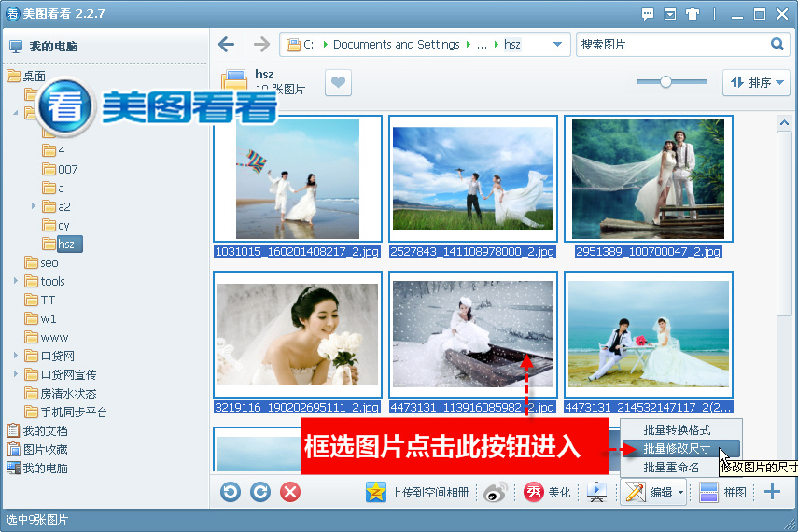Open the 拼图 collage tool
Screen dimensions: 798x532
722,492
